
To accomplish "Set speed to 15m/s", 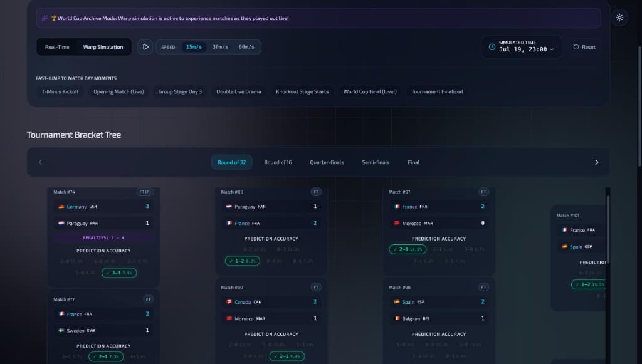I will 194,47.
